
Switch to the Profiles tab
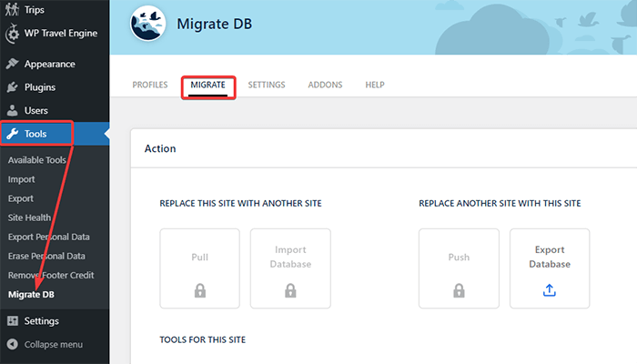click(x=150, y=85)
